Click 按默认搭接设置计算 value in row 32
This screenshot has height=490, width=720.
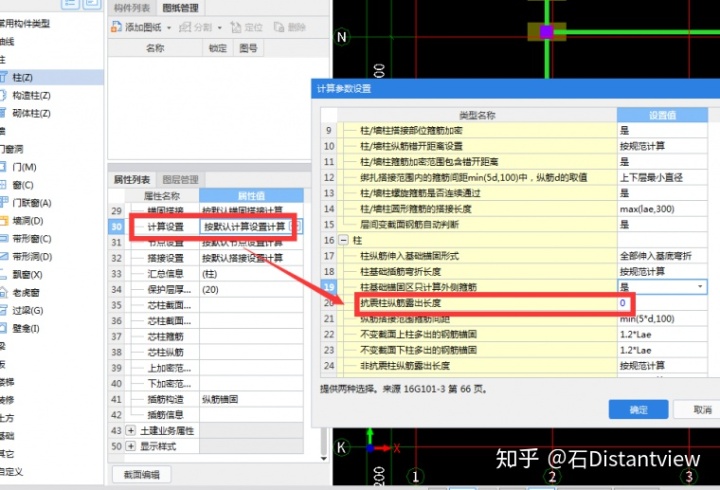pos(251,258)
